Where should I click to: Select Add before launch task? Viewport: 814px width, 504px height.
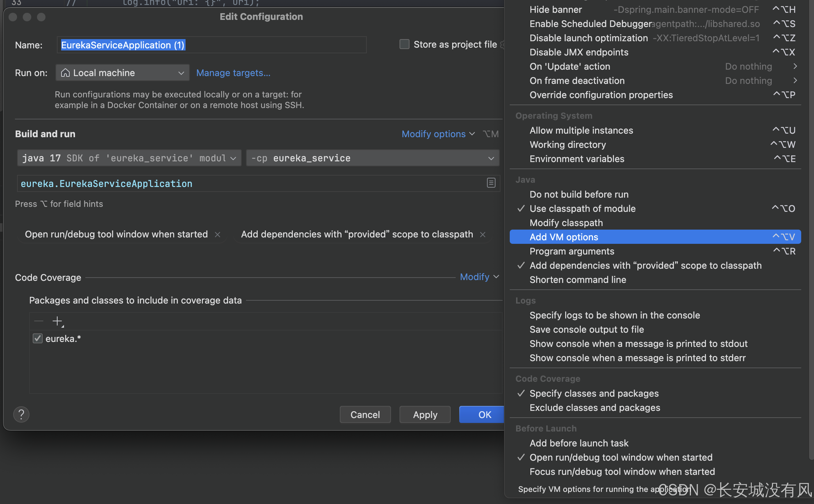[x=655, y=443]
